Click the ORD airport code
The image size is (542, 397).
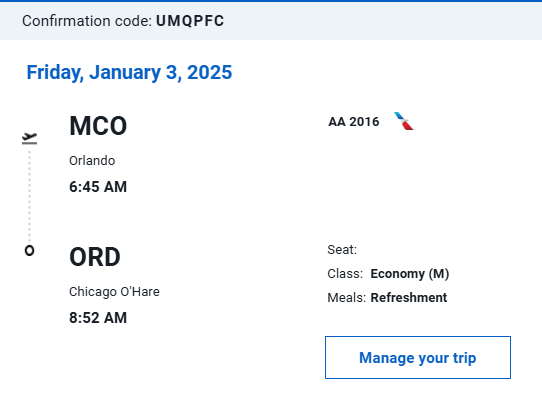[95, 257]
